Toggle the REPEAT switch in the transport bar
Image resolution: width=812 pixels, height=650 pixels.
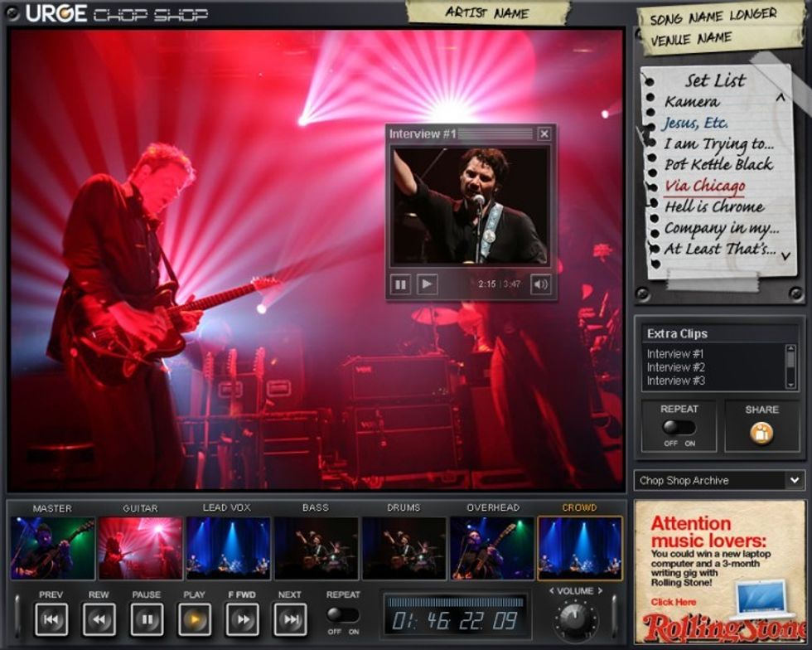click(x=342, y=614)
